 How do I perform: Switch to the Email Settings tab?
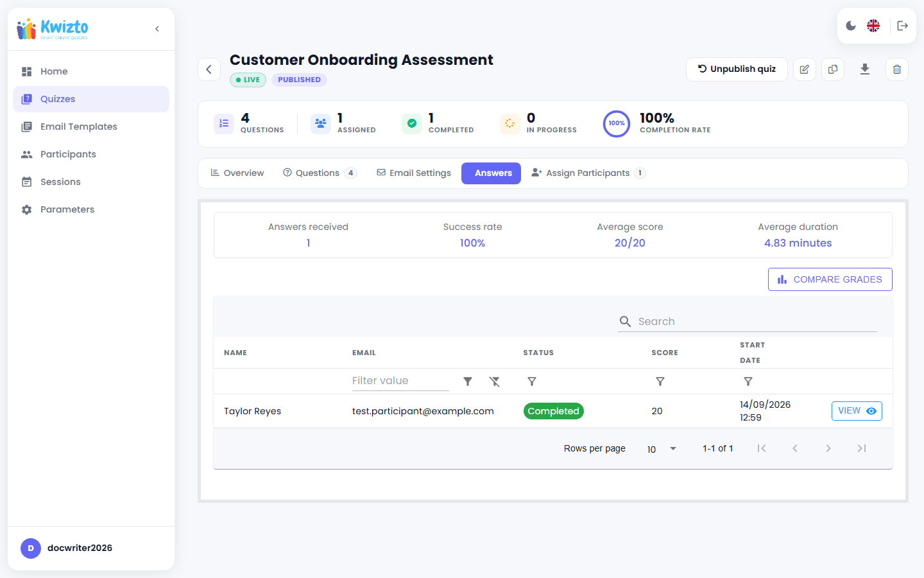tap(414, 173)
